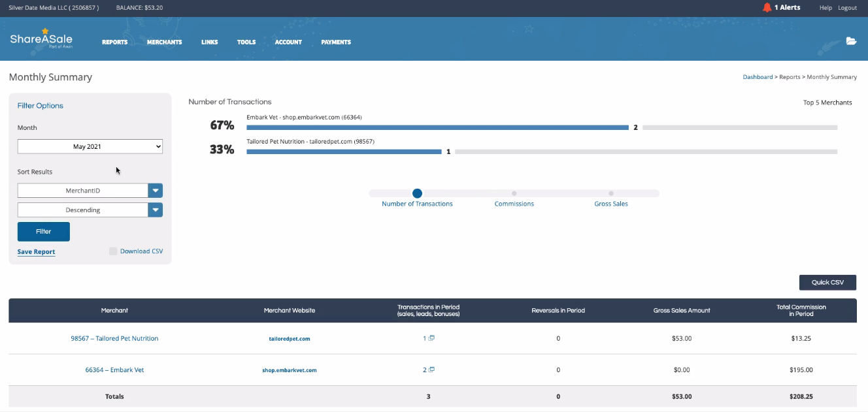Click the $195.00 commission cell

tap(801, 370)
